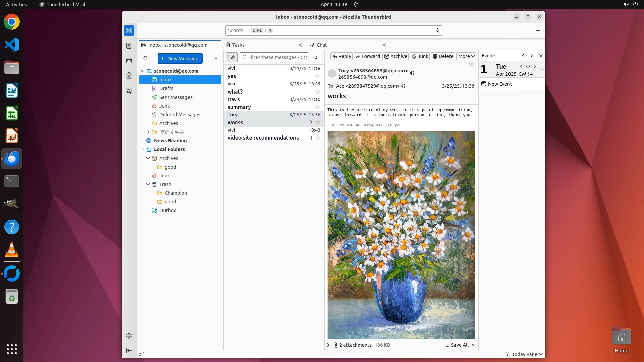Image resolution: width=644 pixels, height=362 pixels.
Task: Open the Settings gear icon
Action: coord(129,336)
